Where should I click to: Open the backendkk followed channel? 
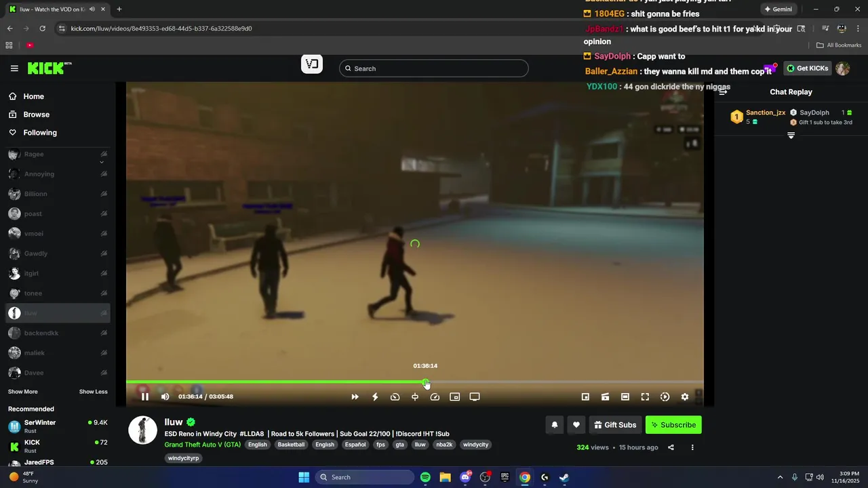click(58, 333)
